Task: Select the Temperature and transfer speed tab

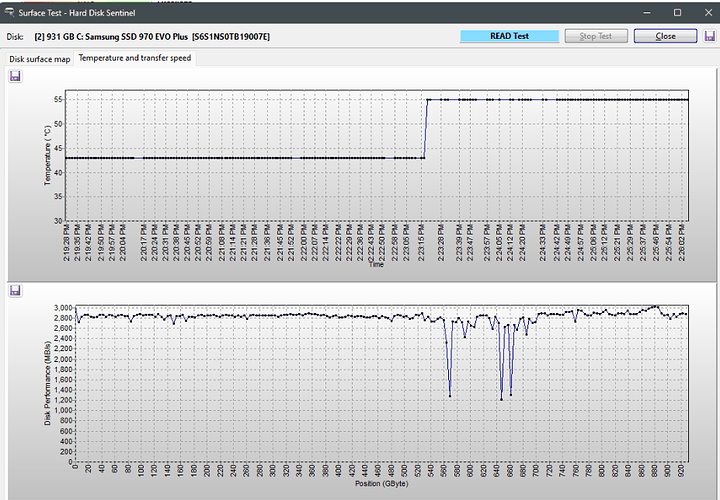Action: point(136,58)
